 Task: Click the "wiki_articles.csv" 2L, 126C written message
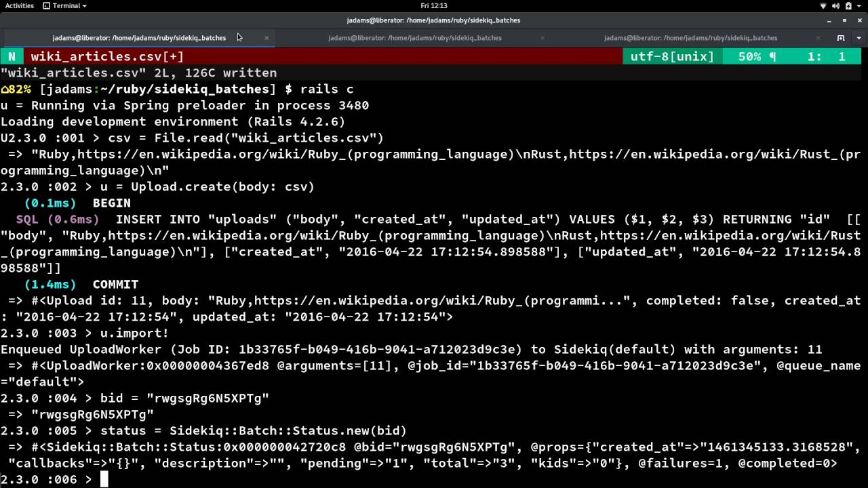click(x=138, y=73)
